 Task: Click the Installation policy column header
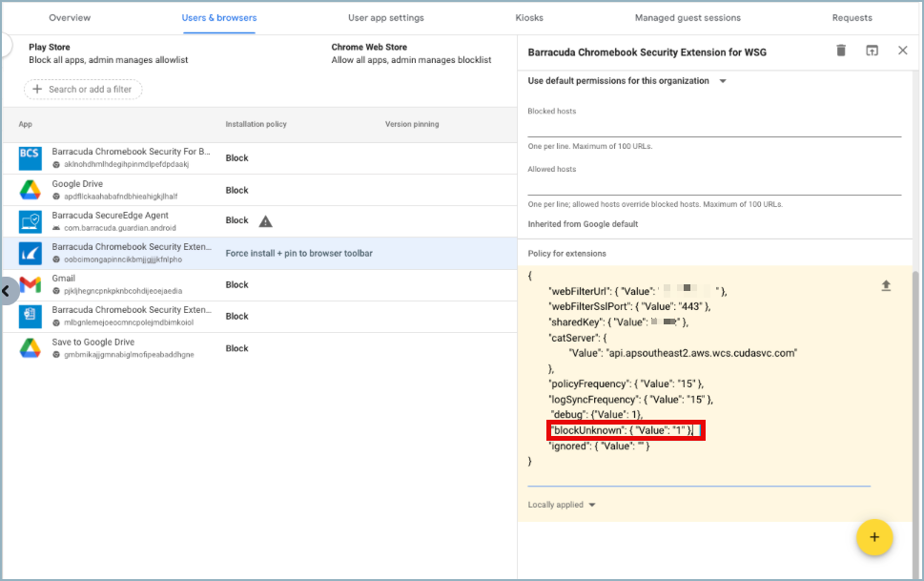256,124
